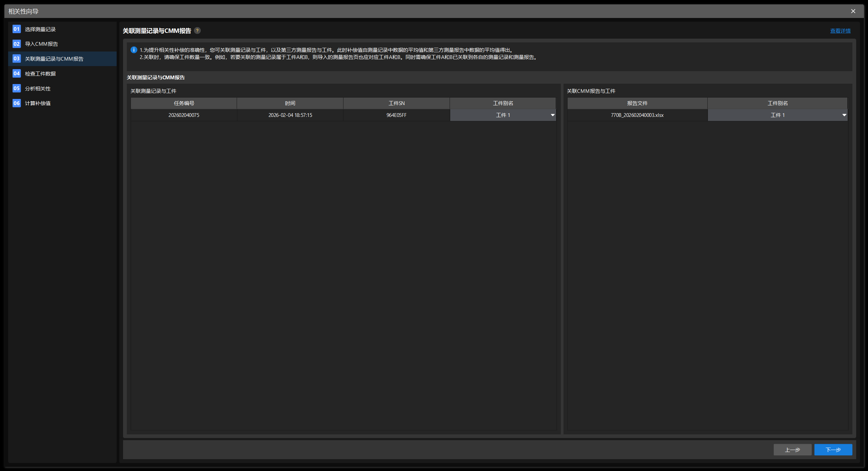Select measurement record row 202602040075

pyautogui.click(x=184, y=115)
